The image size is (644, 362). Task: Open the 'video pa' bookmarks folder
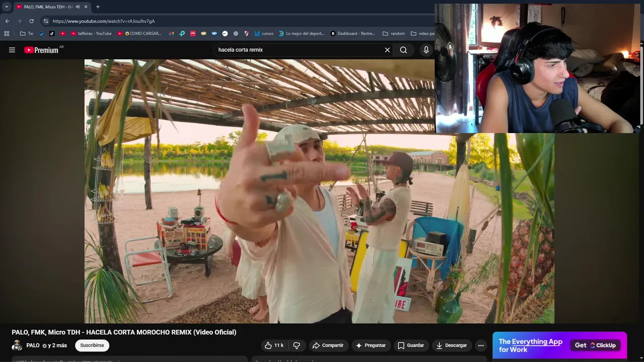[423, 34]
